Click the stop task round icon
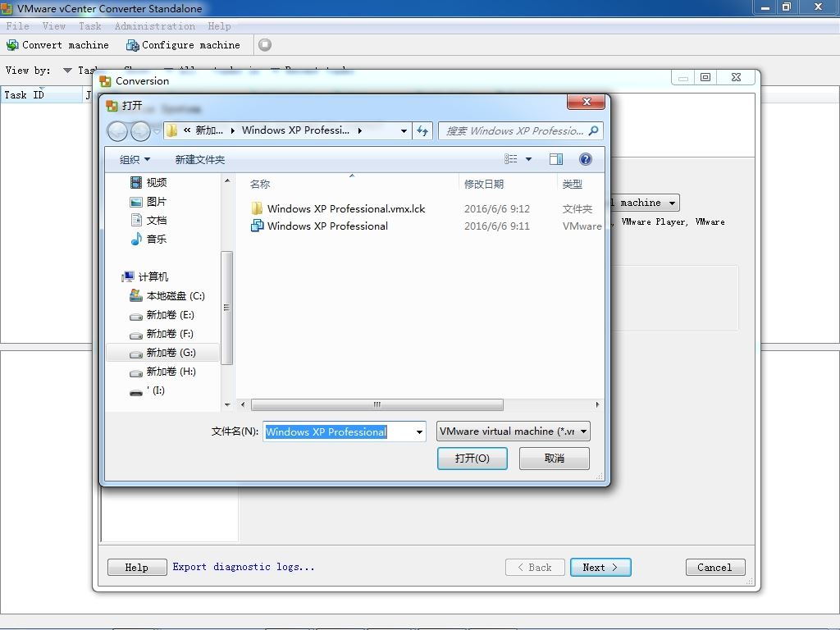 [x=265, y=45]
